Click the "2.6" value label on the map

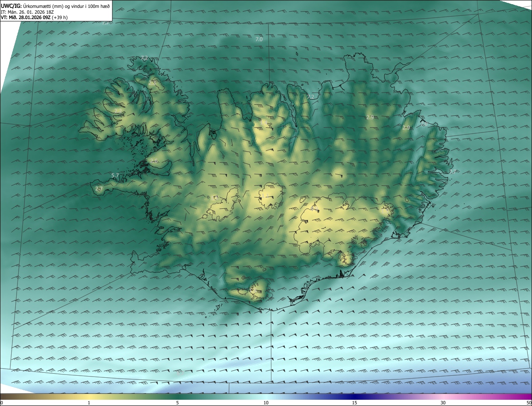click(x=154, y=161)
